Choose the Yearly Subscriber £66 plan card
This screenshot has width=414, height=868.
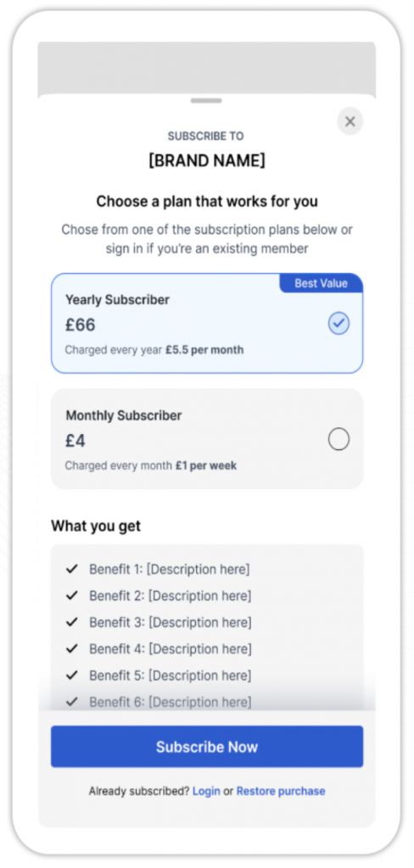[x=207, y=323]
